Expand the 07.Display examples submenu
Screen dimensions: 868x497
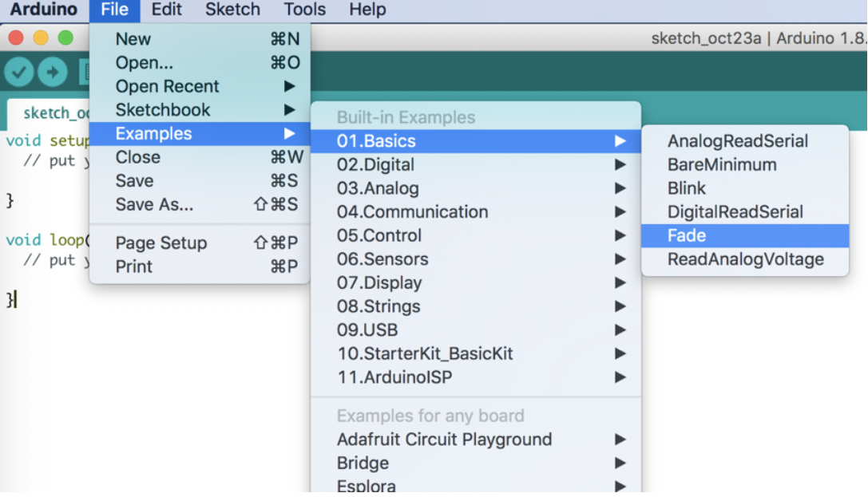[x=475, y=283]
